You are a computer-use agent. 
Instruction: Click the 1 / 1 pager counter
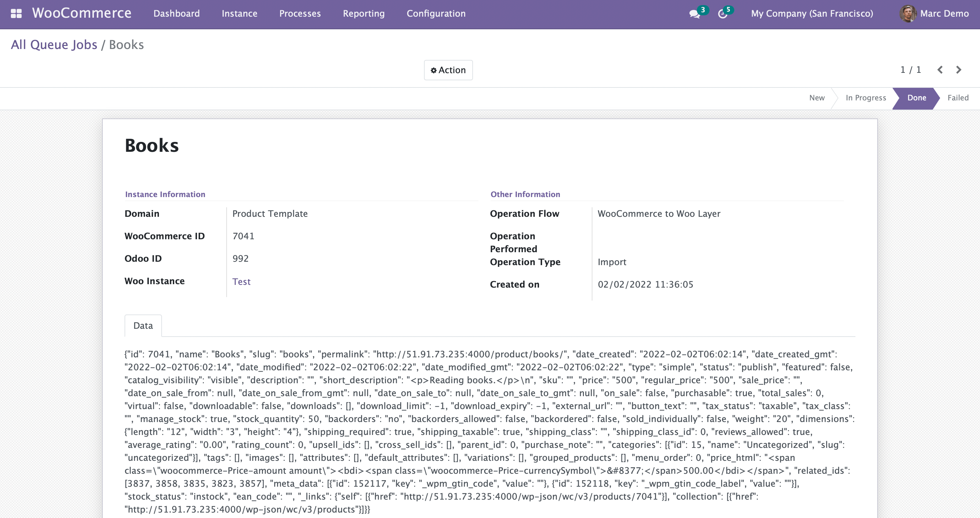click(x=910, y=70)
